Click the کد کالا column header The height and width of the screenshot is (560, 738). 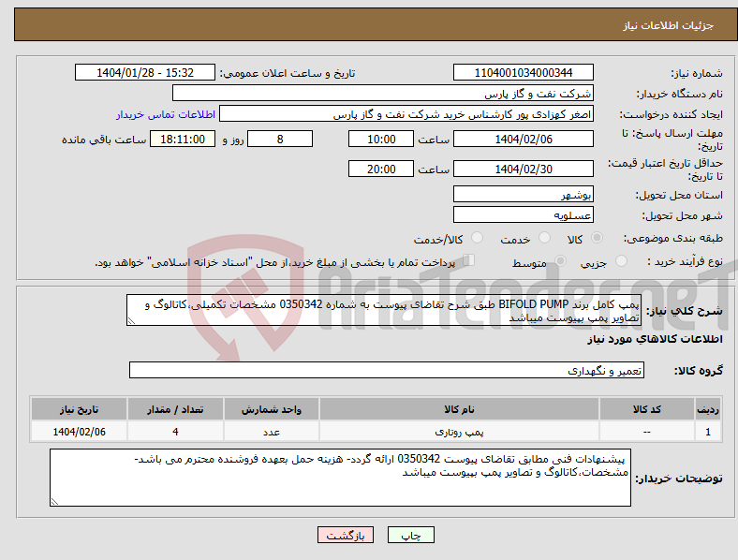click(x=647, y=409)
